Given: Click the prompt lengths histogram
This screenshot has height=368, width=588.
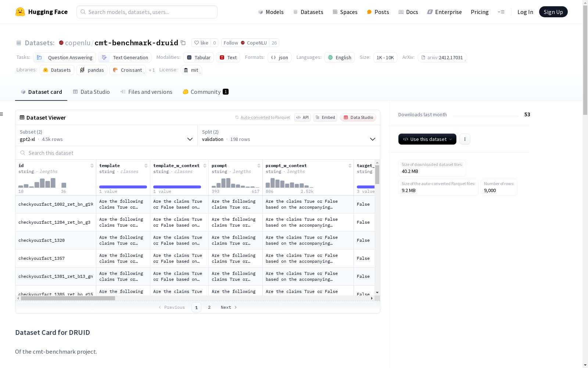Looking at the screenshot, I should pyautogui.click(x=236, y=183).
